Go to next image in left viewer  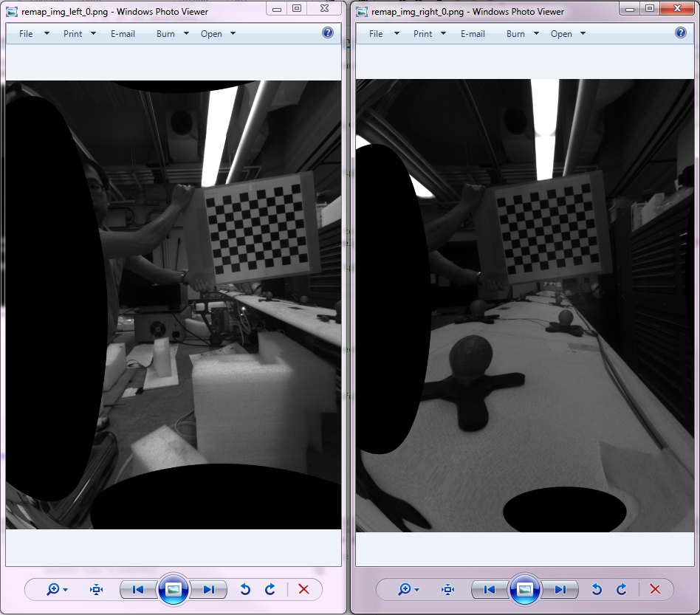(209, 590)
